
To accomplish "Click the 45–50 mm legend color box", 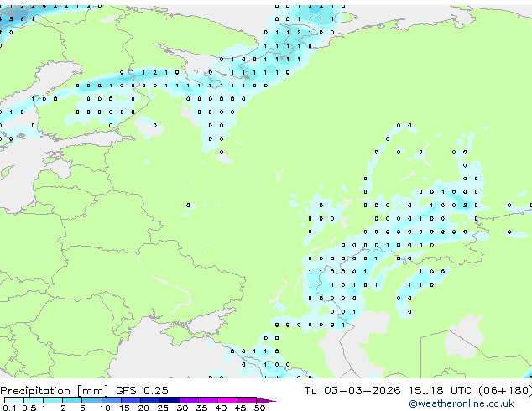I will [247, 400].
